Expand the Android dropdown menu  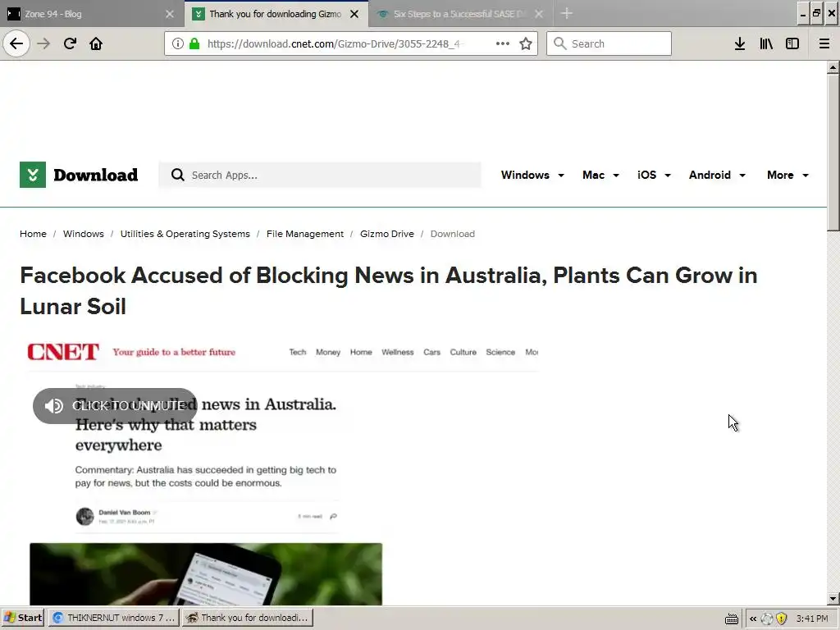pos(717,176)
